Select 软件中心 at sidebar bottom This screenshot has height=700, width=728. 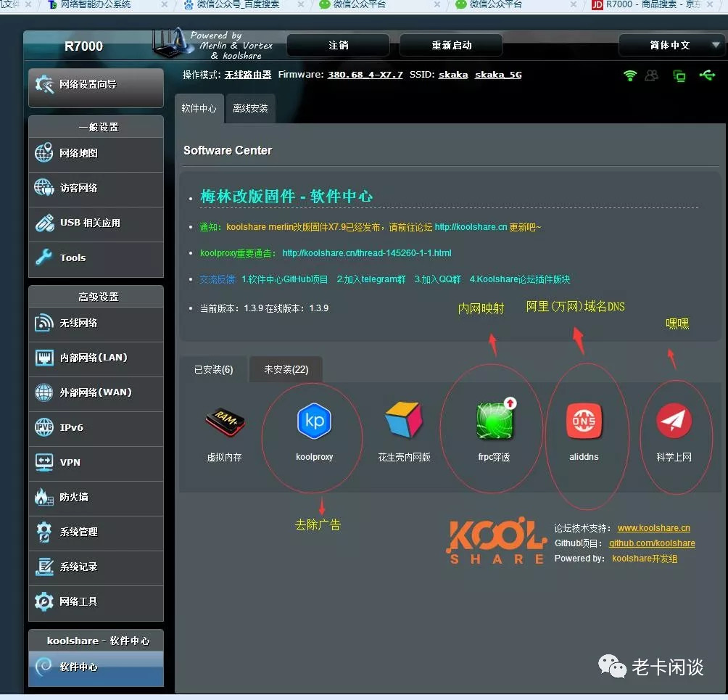[x=96, y=668]
